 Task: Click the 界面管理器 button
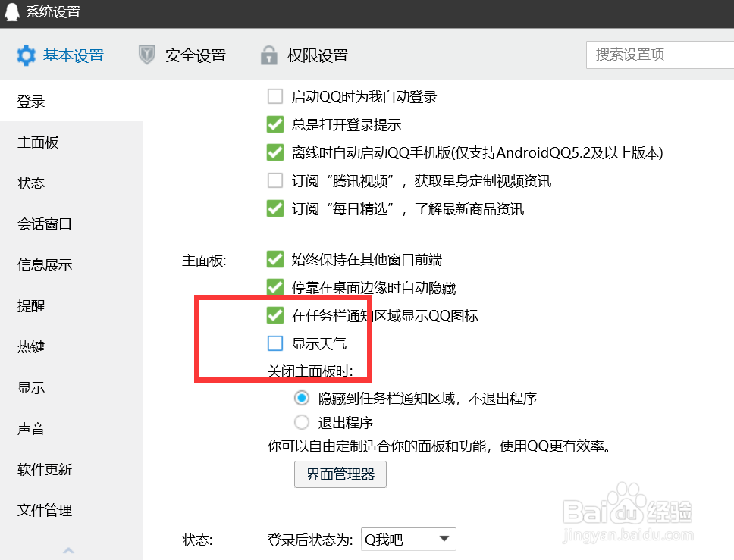340,474
